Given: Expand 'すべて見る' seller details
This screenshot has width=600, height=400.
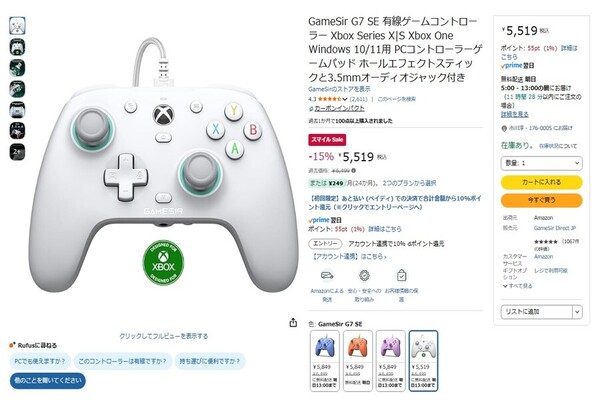Looking at the screenshot, I should click(517, 286).
